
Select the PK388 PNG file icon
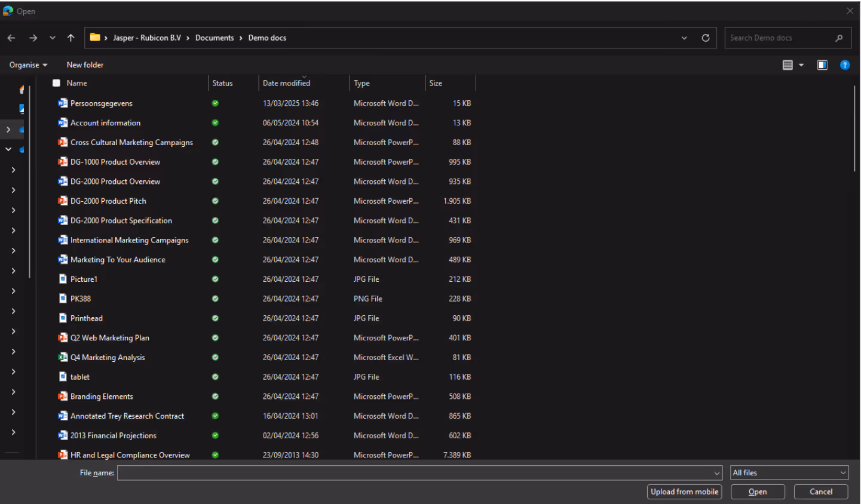coord(63,299)
